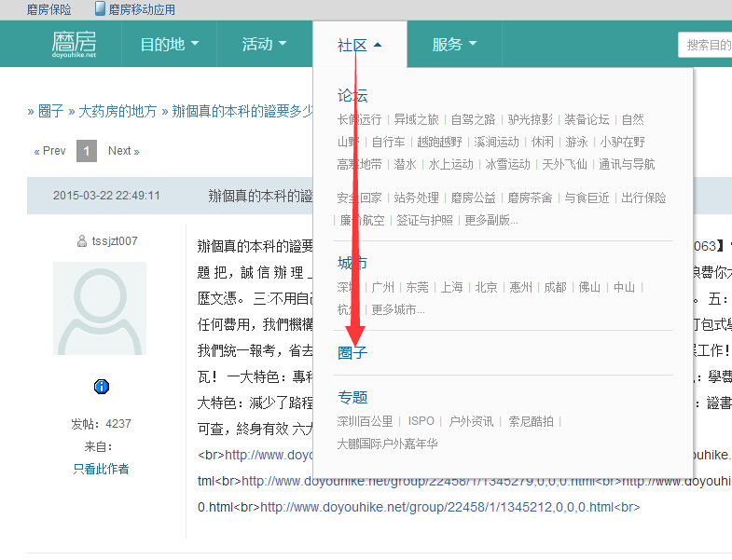The width and height of the screenshot is (732, 560).
Task: Click the 大药房的地方 breadcrumb link
Action: [117, 111]
